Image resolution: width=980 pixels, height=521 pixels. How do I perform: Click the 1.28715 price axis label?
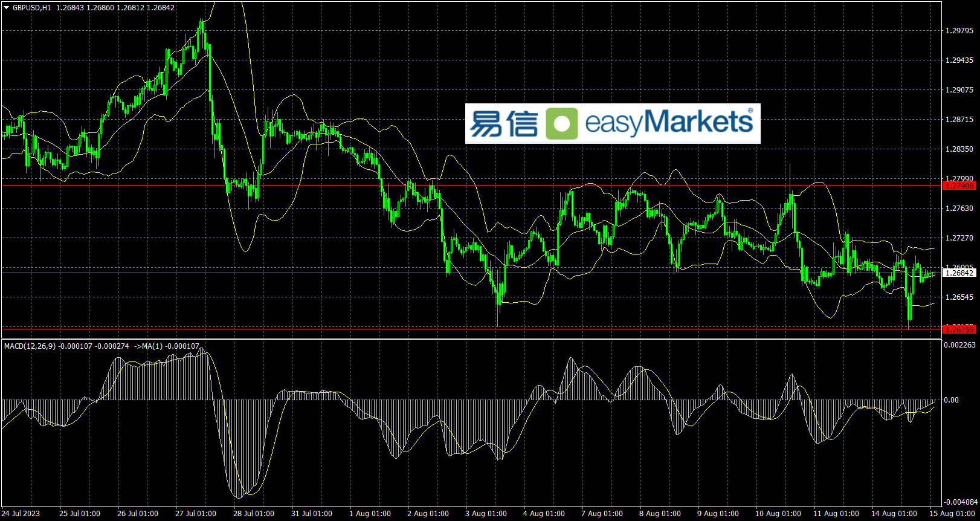pos(959,120)
